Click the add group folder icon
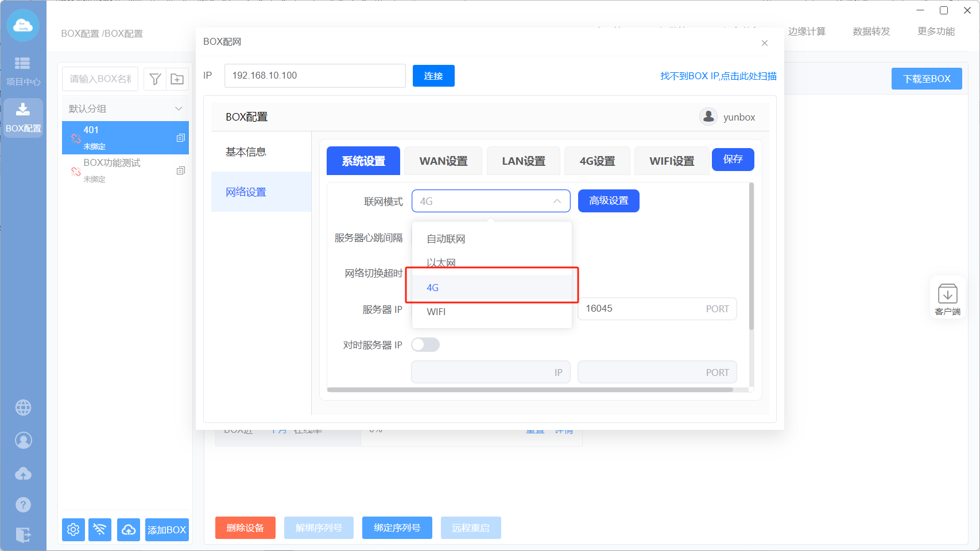Image resolution: width=980 pixels, height=551 pixels. point(177,79)
